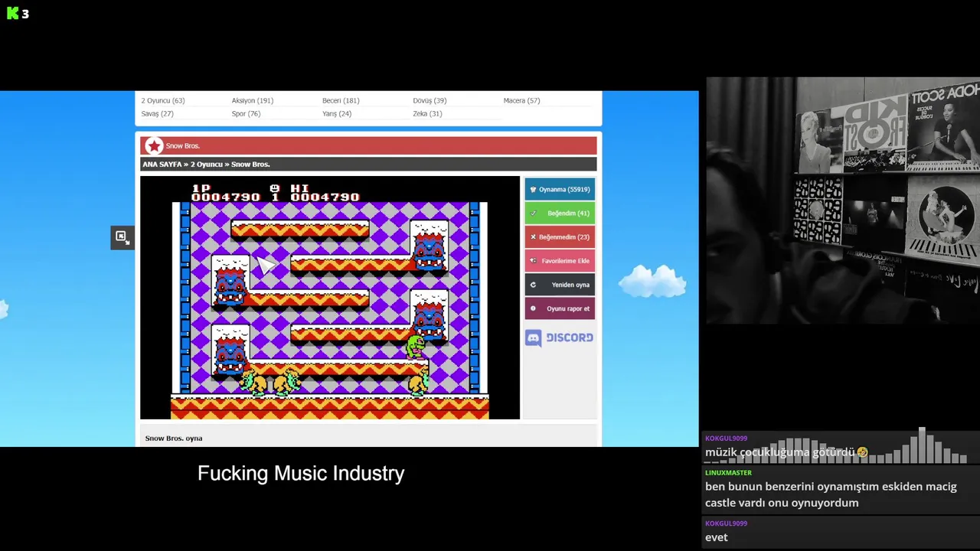Add game via Favorilerime Ekle button
This screenshot has height=551, width=980.
point(560,261)
